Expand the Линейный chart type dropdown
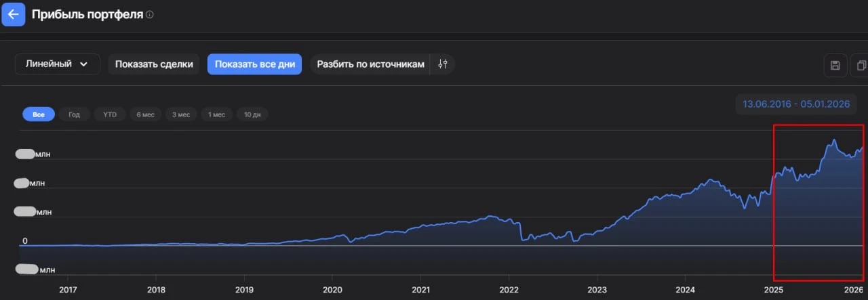The width and height of the screenshot is (868, 300). pos(57,64)
